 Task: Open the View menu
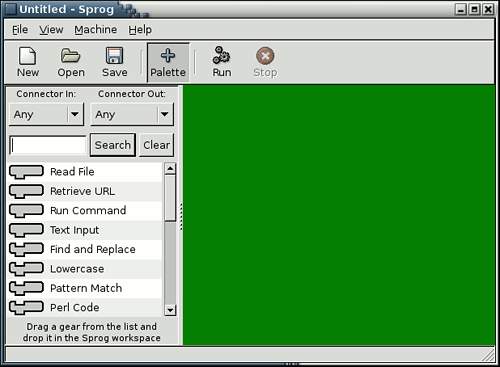(51, 30)
